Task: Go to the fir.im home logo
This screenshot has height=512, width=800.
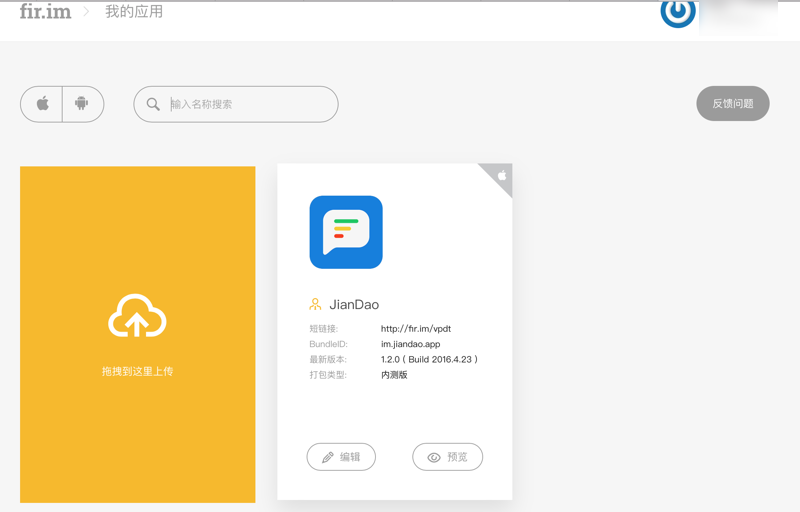Action: [45, 11]
